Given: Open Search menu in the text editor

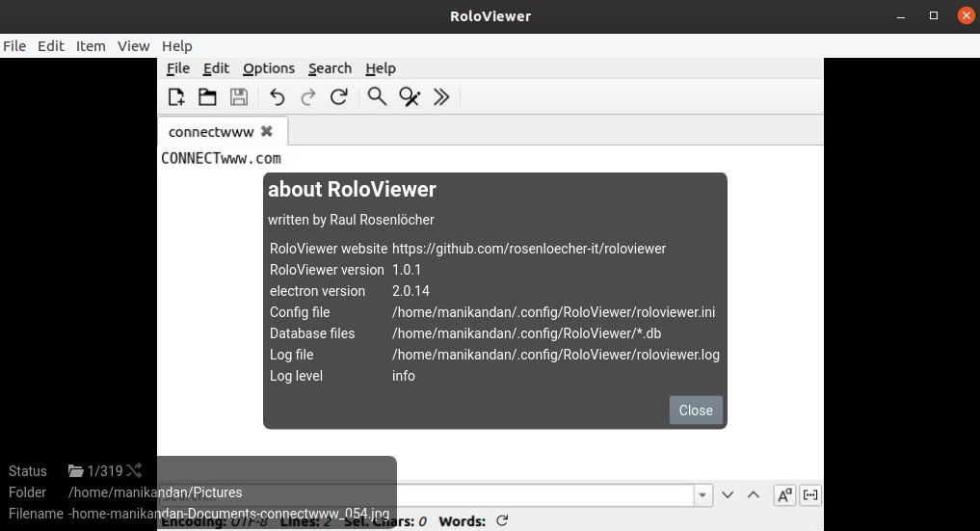Looking at the screenshot, I should pos(330,68).
